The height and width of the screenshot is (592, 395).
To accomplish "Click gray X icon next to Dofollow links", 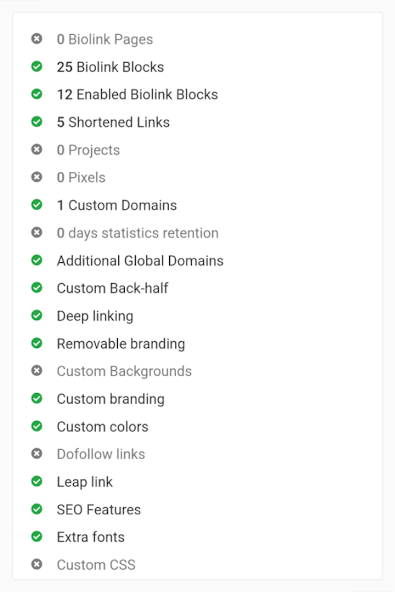I will coord(37,453).
